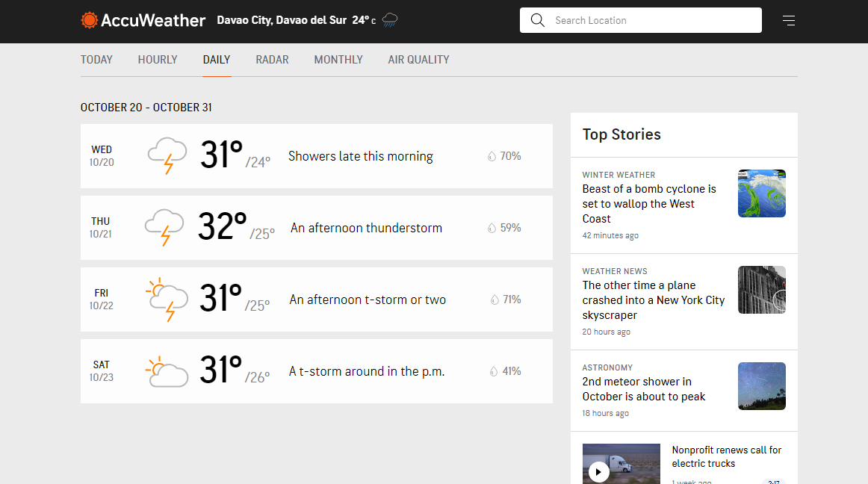The image size is (868, 484).
Task: Click Friday's sunny thunderstorm icon
Action: point(166,299)
